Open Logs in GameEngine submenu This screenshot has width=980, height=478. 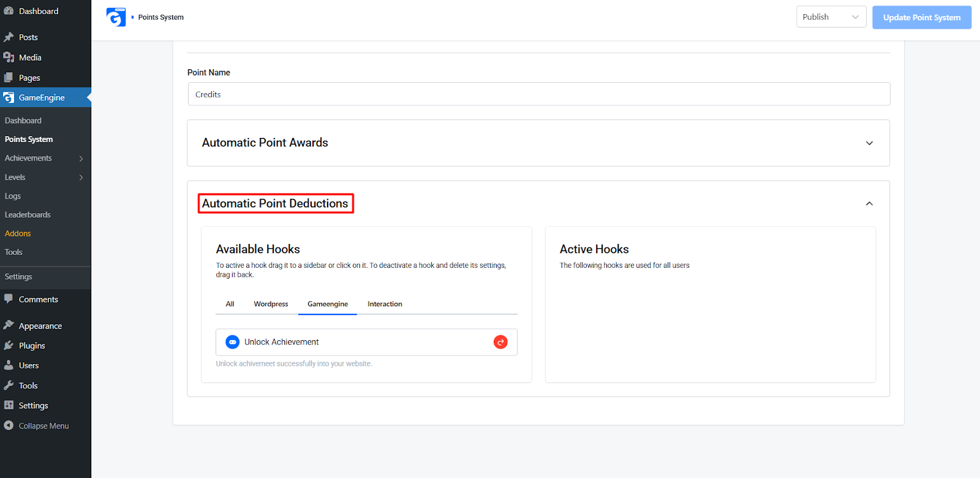[13, 196]
